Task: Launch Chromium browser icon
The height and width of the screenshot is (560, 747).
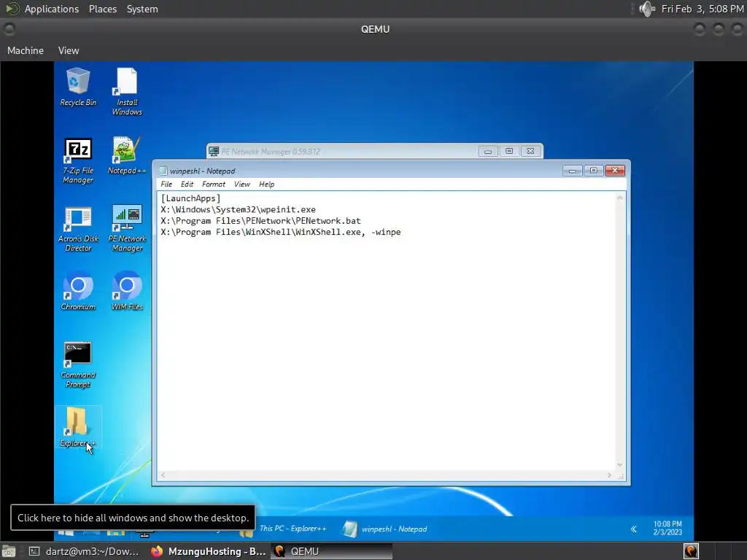Action: 78,291
